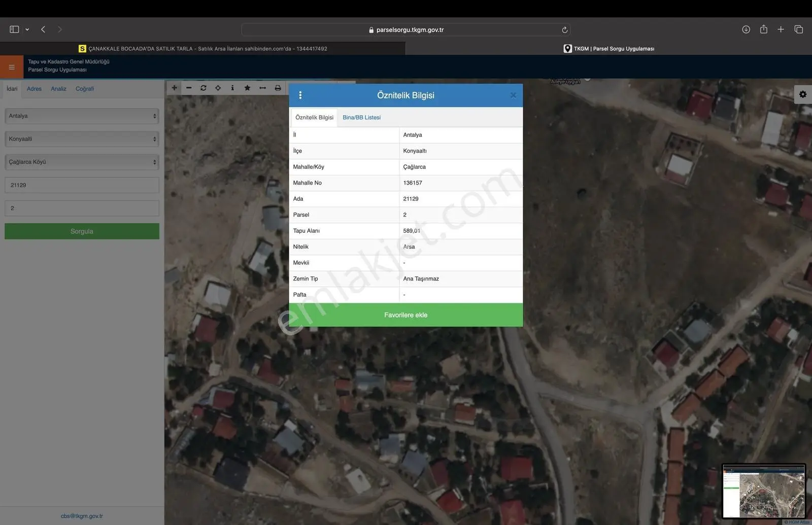Reload the page from address bar
Image resolution: width=812 pixels, height=525 pixels.
(x=564, y=30)
